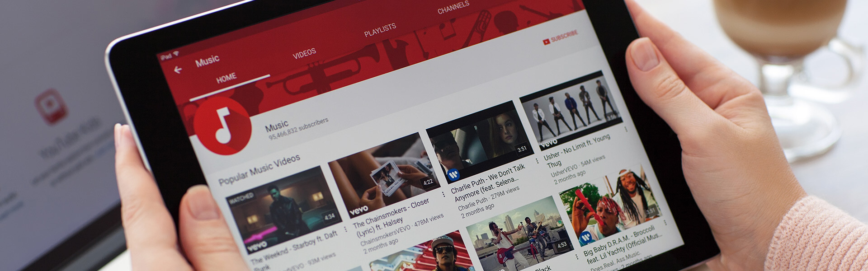Screen dimensions: 868x271
Task: Tap the back arrow next to Music
Action: (x=178, y=70)
